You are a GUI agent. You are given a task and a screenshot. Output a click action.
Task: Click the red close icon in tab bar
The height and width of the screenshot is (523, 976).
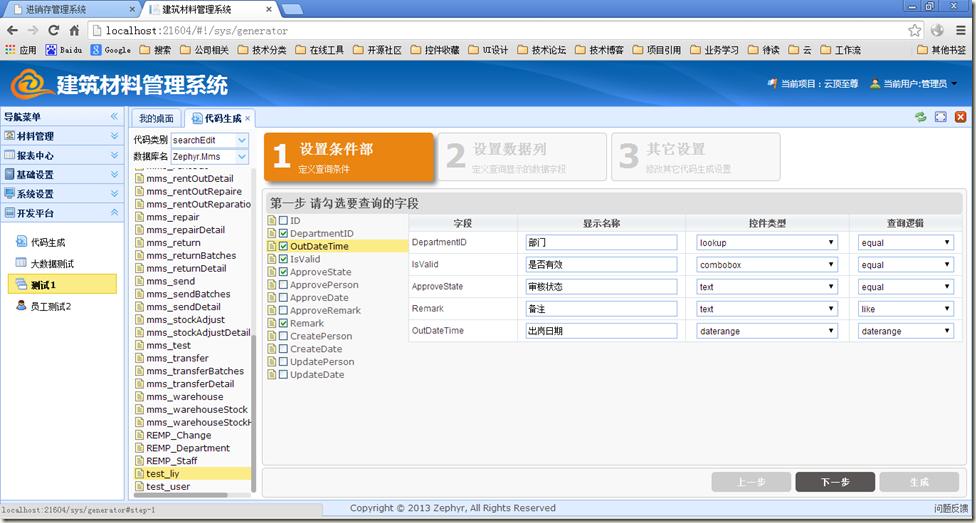tap(960, 118)
